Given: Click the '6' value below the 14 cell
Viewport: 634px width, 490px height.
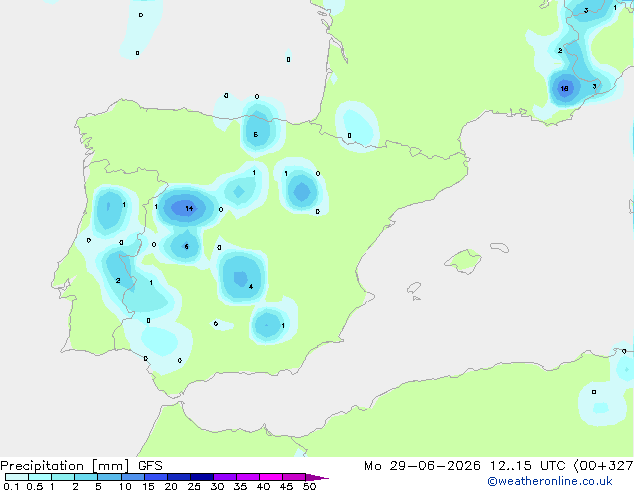Looking at the screenshot, I should click(186, 247).
